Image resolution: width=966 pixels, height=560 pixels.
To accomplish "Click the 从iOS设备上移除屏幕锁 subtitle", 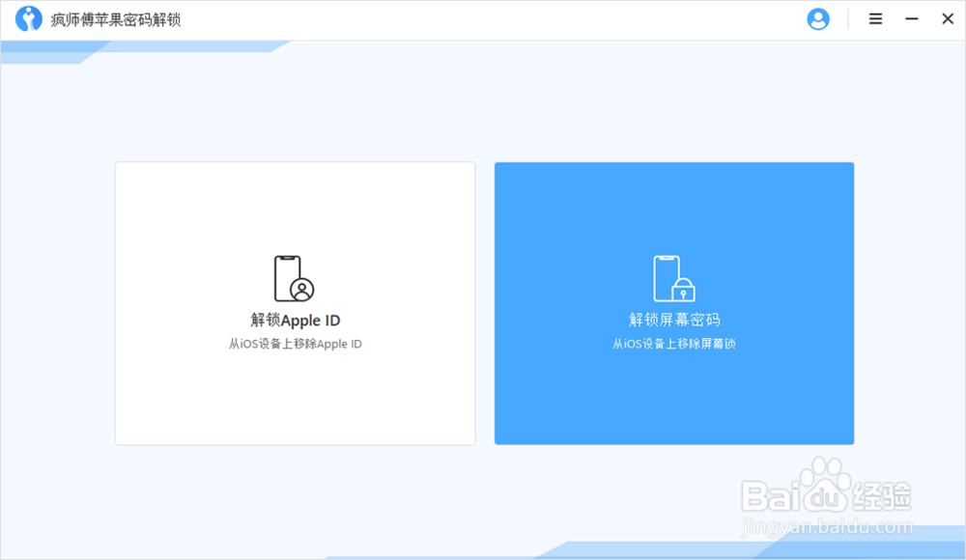I will click(673, 344).
